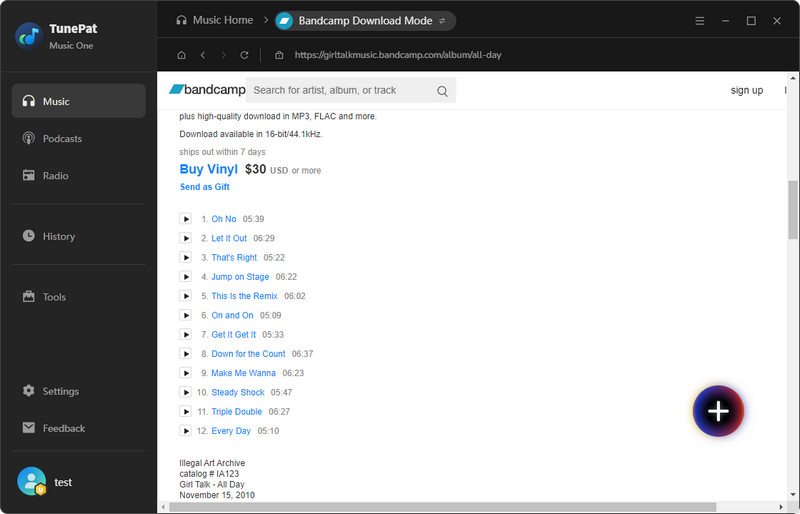Open the Down for the Count link

[x=248, y=354]
